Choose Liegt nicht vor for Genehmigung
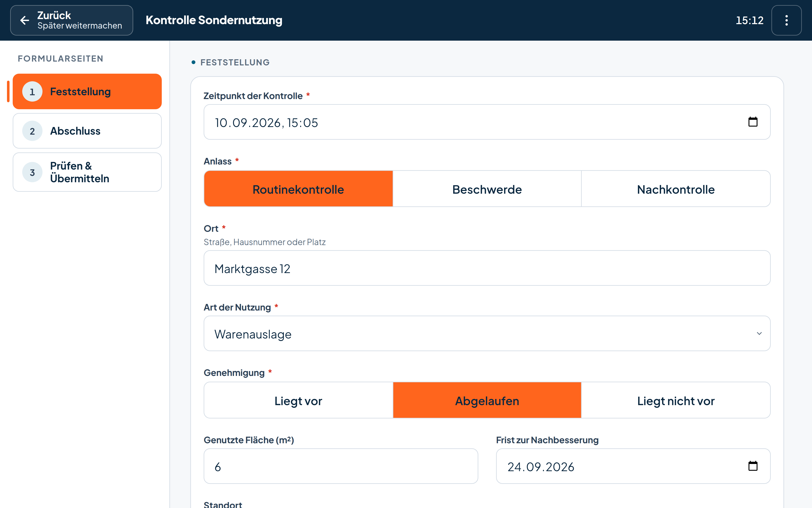Viewport: 812px width, 508px height. pyautogui.click(x=676, y=400)
